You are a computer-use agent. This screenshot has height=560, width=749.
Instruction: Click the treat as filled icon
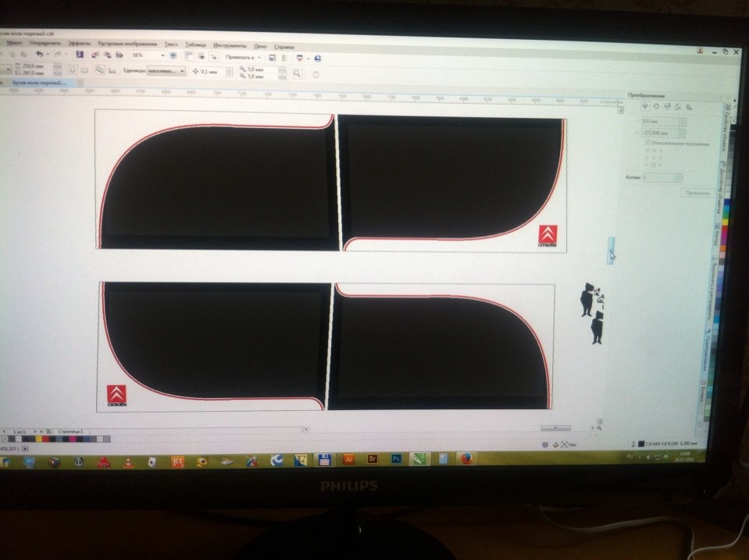[x=297, y=74]
